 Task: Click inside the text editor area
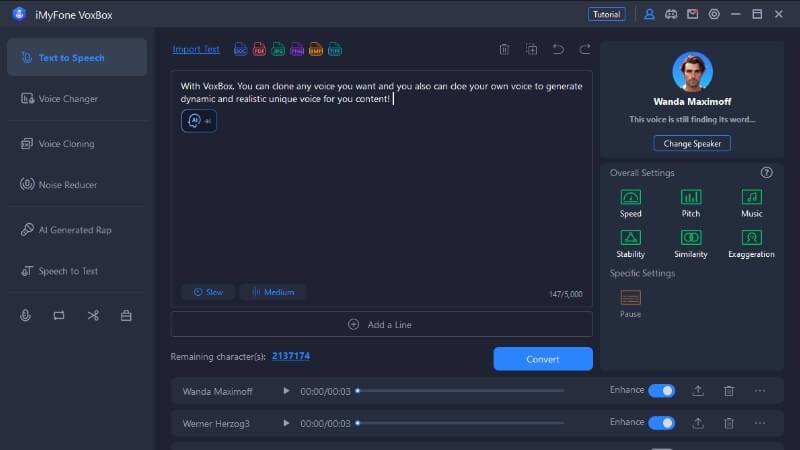382,189
